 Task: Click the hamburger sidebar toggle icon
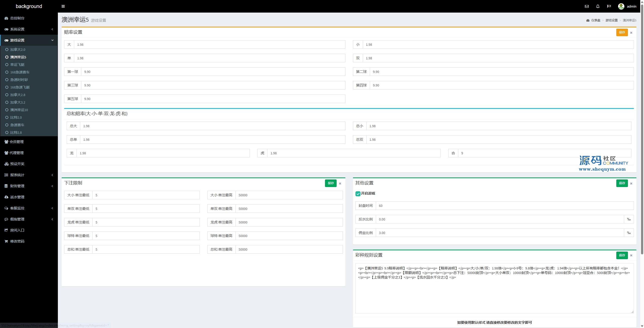point(63,6)
